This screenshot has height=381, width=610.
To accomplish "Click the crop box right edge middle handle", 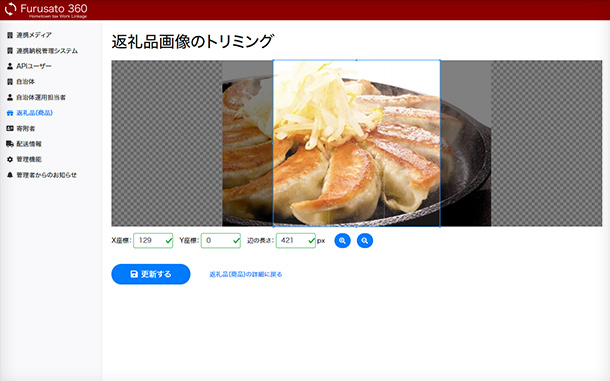I will point(440,143).
